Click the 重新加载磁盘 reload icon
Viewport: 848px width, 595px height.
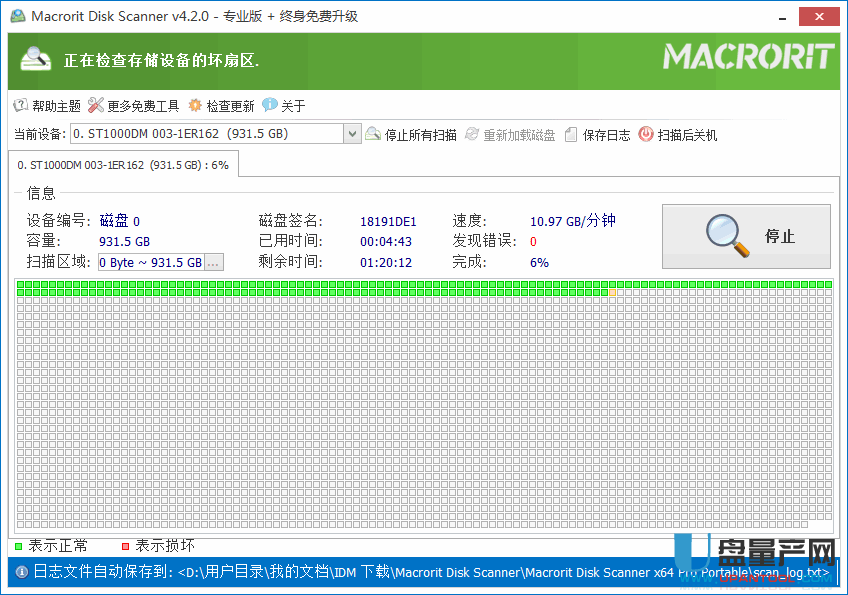pyautogui.click(x=473, y=135)
